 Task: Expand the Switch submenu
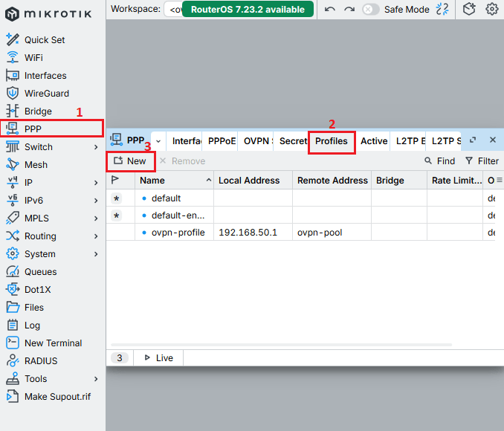pyautogui.click(x=96, y=147)
